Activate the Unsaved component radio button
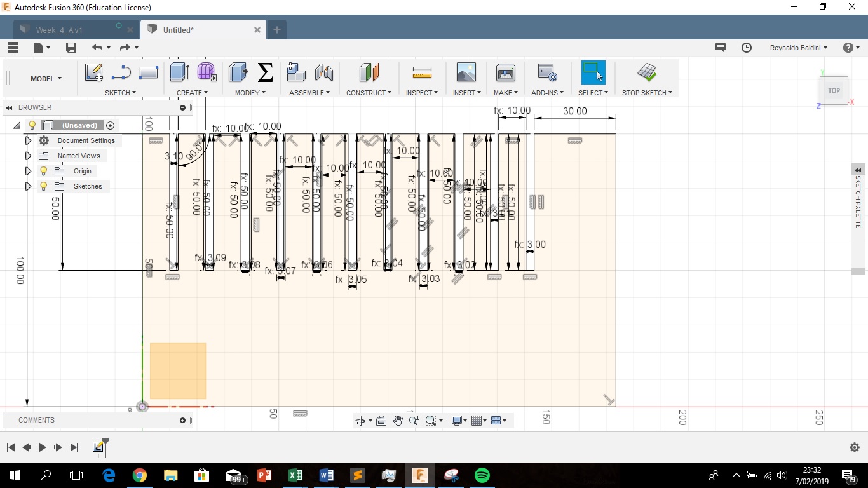This screenshot has width=868, height=488. [111, 126]
